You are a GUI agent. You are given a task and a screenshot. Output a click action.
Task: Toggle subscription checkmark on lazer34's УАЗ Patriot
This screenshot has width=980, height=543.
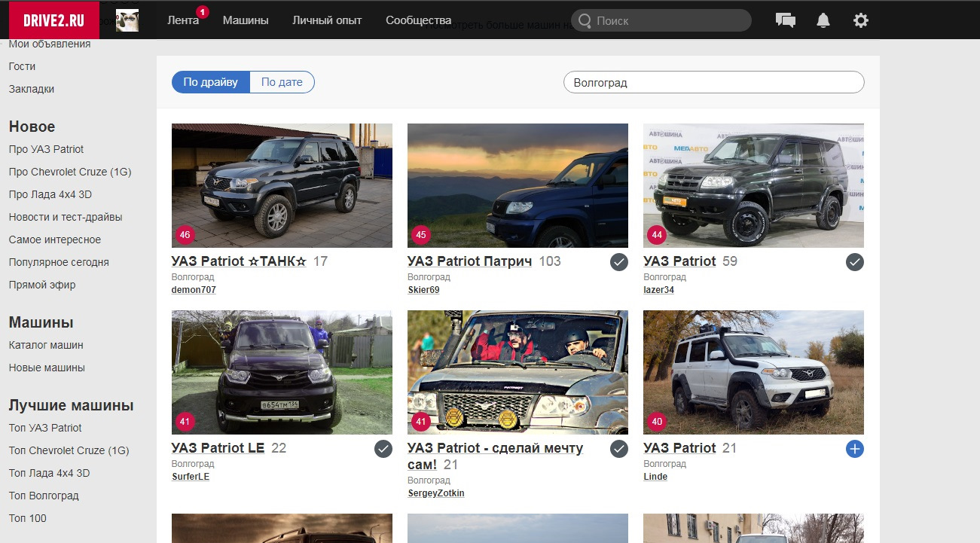[854, 262]
